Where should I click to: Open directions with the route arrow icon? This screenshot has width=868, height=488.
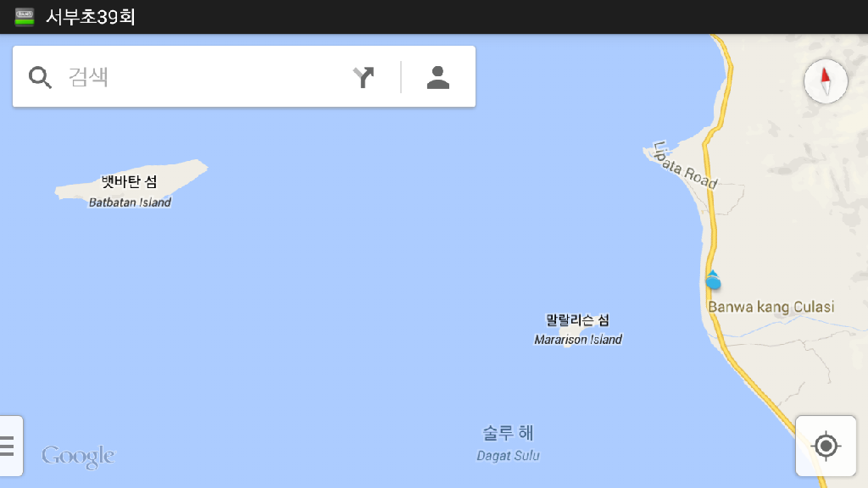click(364, 77)
